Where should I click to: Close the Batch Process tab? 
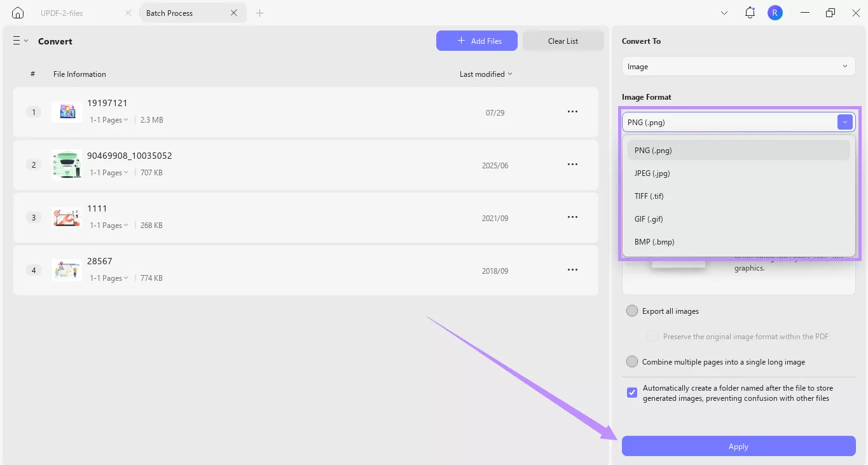234,13
